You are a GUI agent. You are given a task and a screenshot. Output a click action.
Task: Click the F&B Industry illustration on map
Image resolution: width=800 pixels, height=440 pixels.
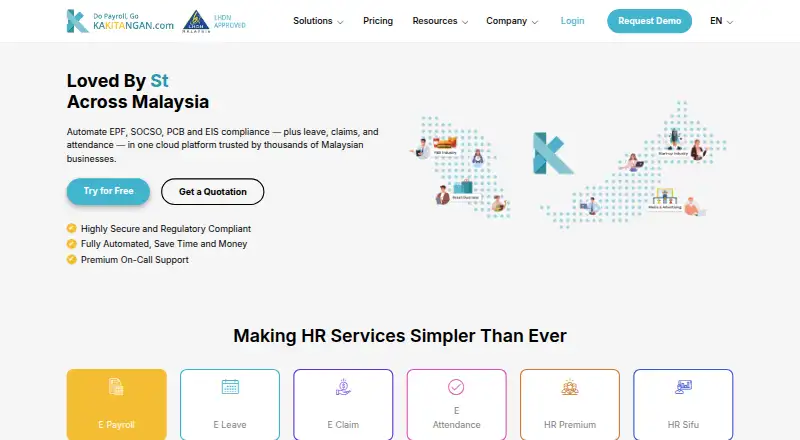click(445, 145)
